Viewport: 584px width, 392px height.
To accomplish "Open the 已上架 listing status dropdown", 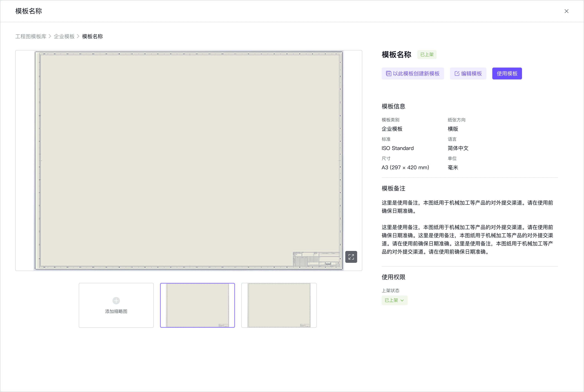I will 394,300.
